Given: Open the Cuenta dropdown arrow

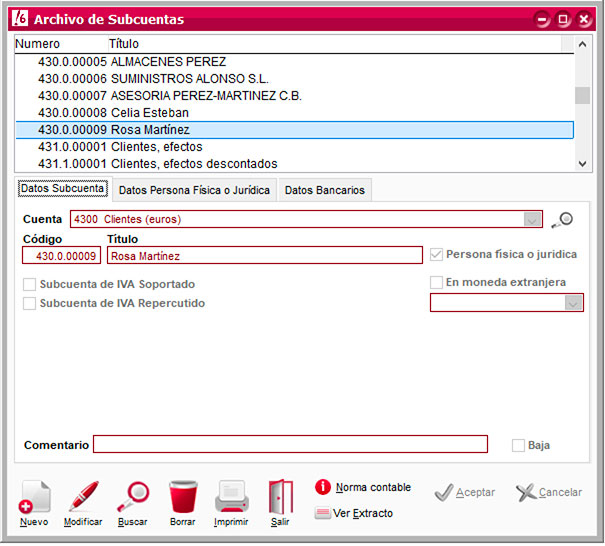Looking at the screenshot, I should click(x=532, y=220).
